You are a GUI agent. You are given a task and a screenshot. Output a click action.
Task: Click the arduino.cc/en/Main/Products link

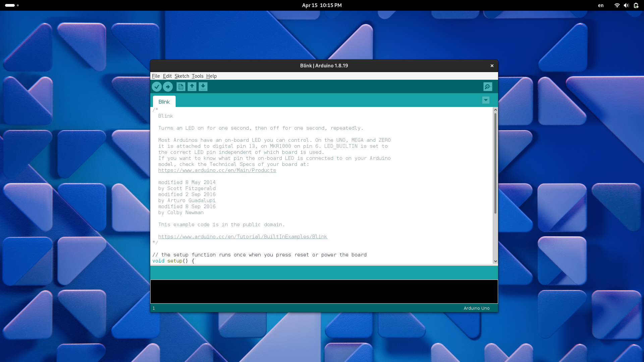pos(217,170)
